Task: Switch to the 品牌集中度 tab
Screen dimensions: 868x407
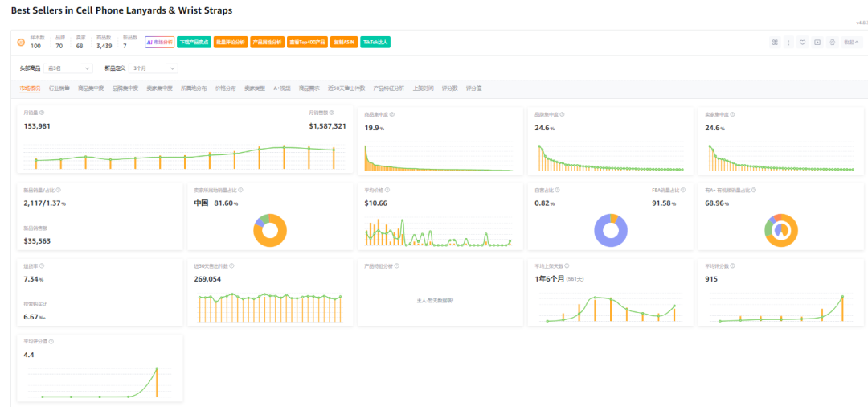Action: coord(125,88)
